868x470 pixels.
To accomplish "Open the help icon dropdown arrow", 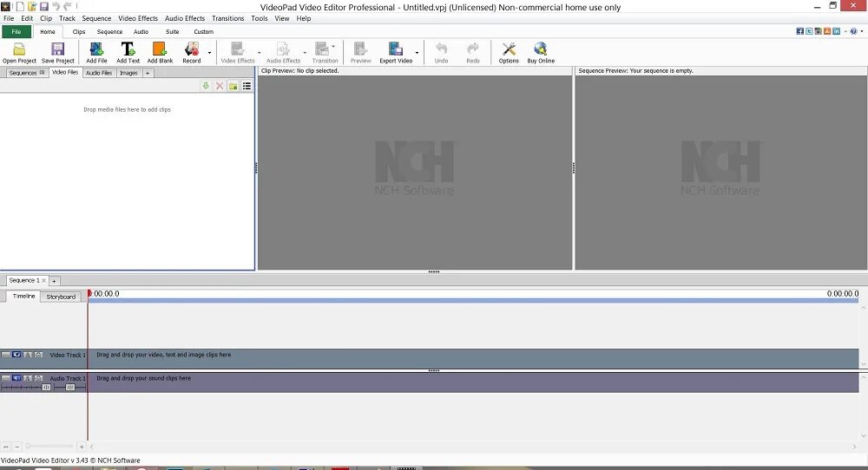I will point(862,31).
